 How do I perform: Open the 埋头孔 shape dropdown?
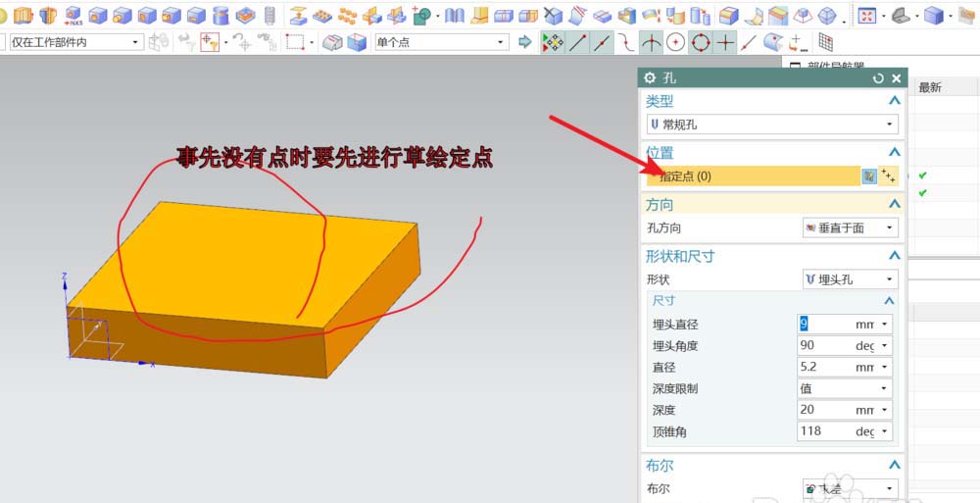850,279
